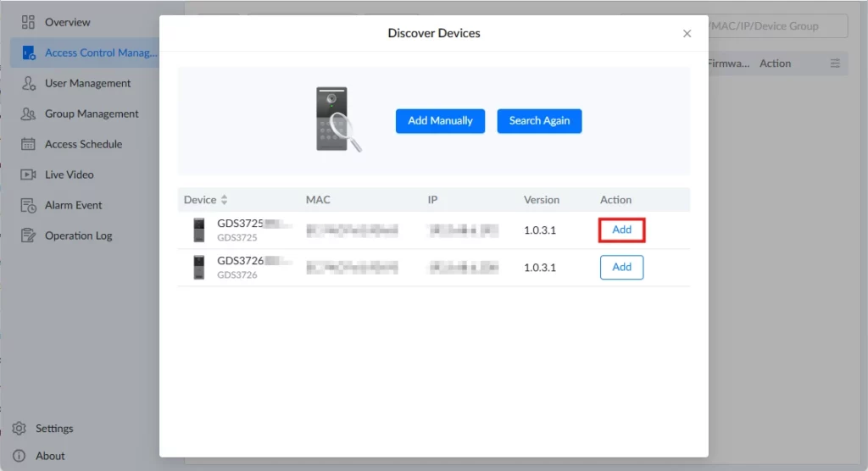Click the Search Again button
The width and height of the screenshot is (868, 471).
(x=539, y=120)
